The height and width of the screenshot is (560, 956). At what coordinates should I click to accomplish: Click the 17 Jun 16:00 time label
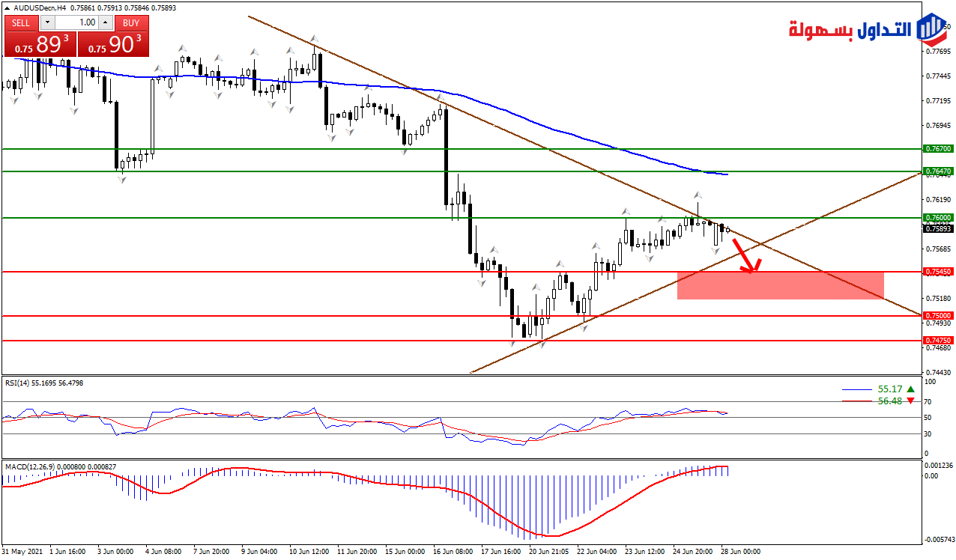tap(501, 552)
